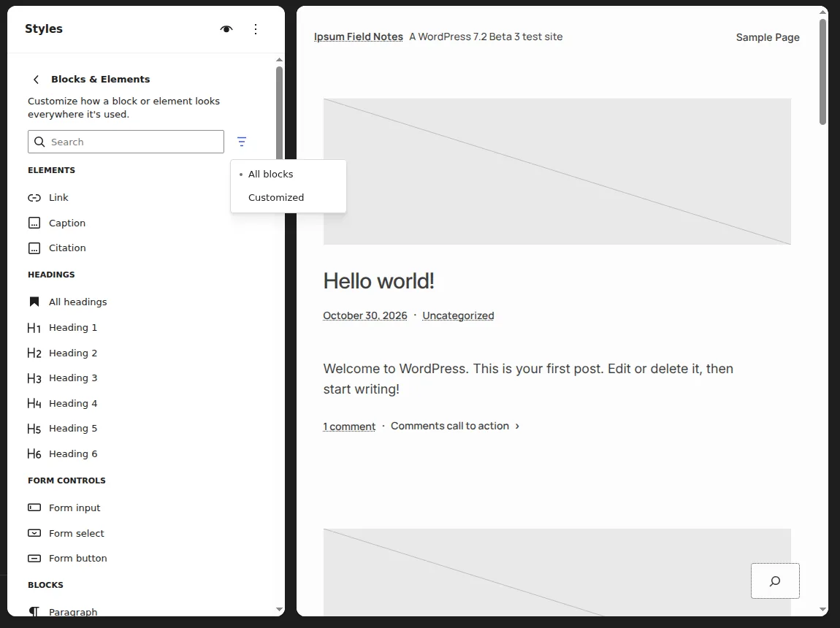Screen dimensions: 840x628
Task: Click the preview pane scrollbar thumb
Action: (823, 72)
